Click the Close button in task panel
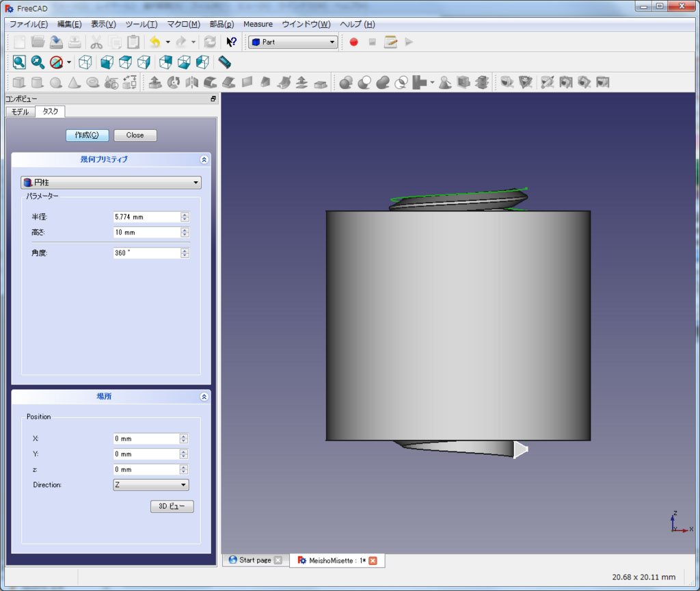Image resolution: width=700 pixels, height=591 pixels. coord(135,135)
